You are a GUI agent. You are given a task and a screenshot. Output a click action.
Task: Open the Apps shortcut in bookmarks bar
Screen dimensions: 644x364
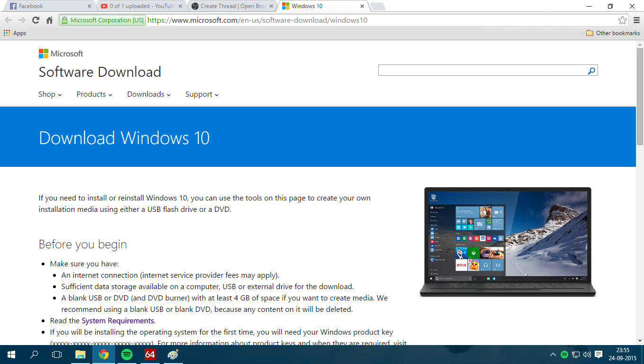tap(15, 33)
